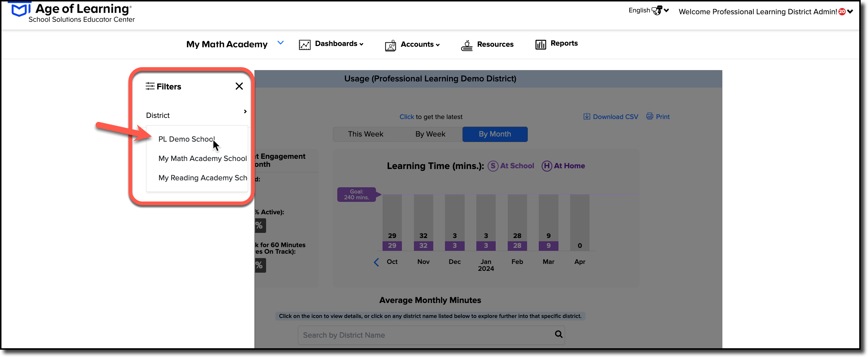Focus the Search by District Name field
Viewport: 868px width, 357px height.
[431, 335]
